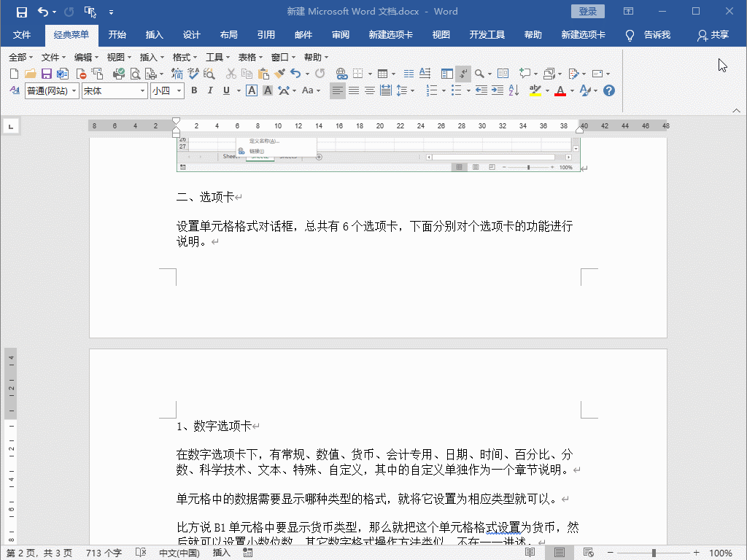Click the 登录 sign-in button
Image resolution: width=747 pixels, height=560 pixels.
[587, 12]
